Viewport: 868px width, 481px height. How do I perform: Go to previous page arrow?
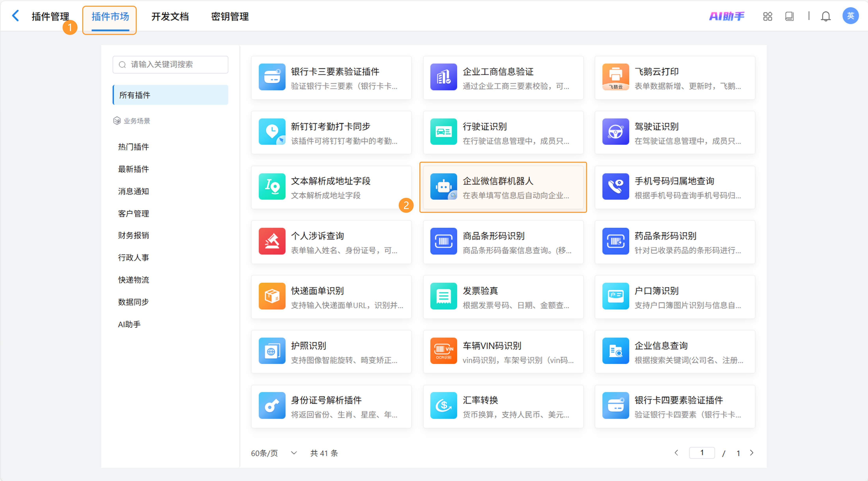point(676,453)
